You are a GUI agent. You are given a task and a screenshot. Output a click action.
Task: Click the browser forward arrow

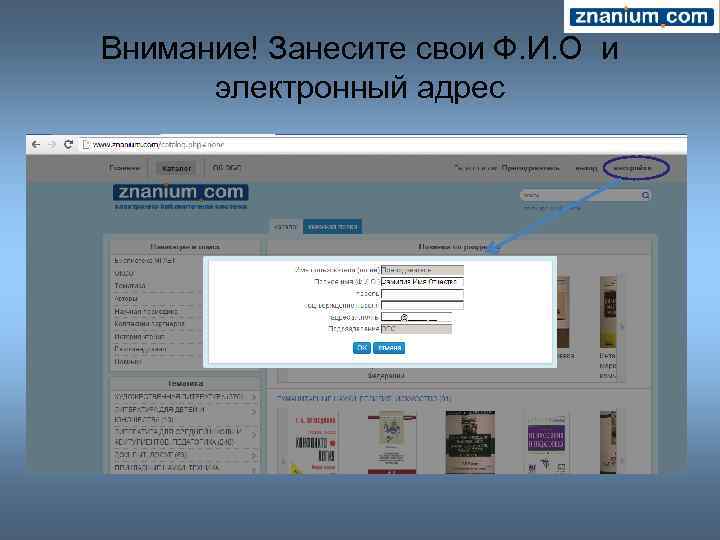pyautogui.click(x=52, y=145)
